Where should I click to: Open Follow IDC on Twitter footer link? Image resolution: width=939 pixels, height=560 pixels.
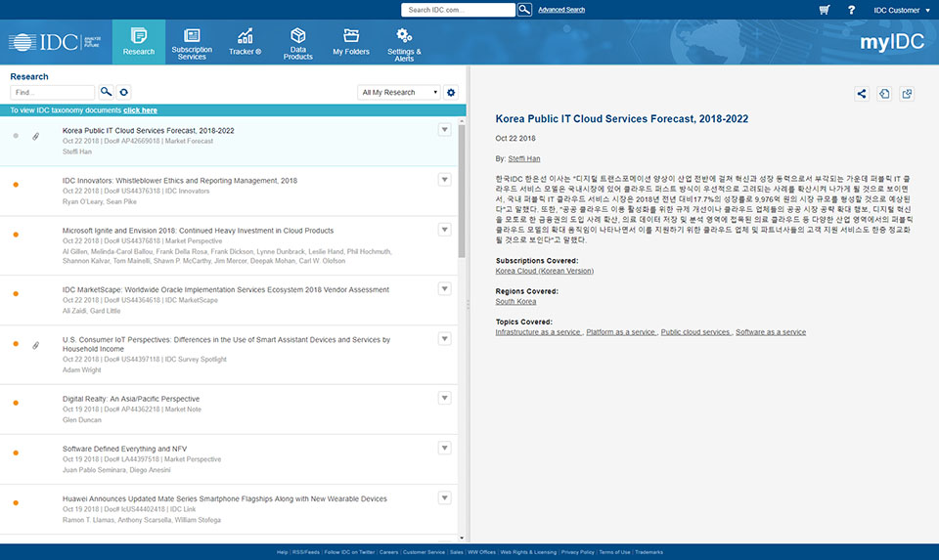click(x=349, y=552)
